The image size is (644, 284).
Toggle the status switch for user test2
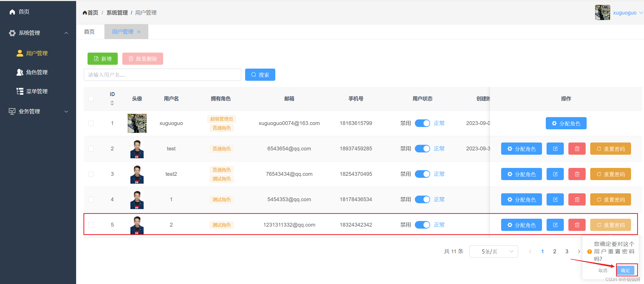click(x=422, y=174)
